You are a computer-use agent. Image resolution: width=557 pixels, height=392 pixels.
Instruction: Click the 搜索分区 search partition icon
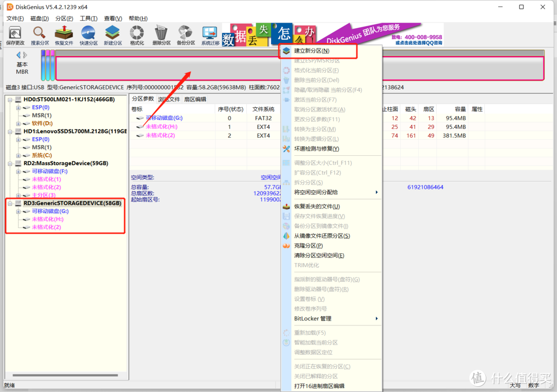tap(40, 35)
